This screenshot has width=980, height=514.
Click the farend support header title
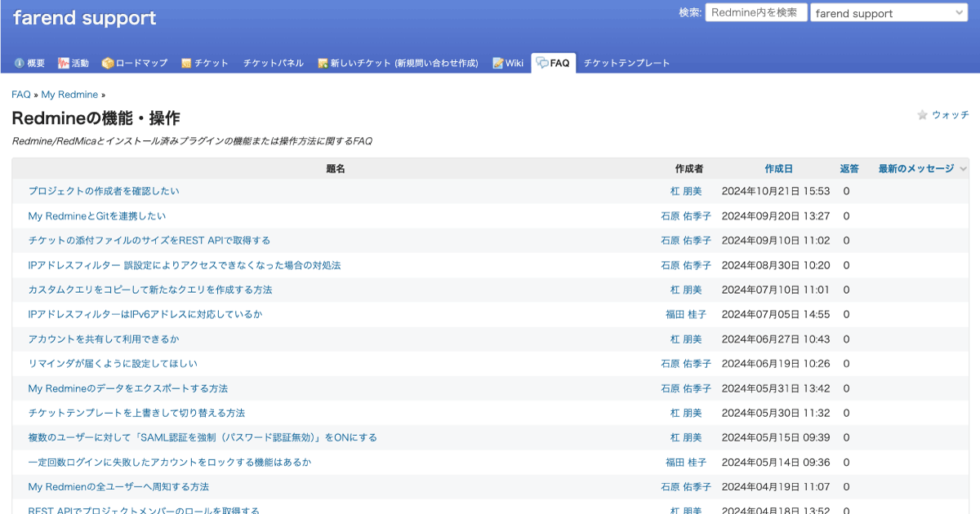click(84, 18)
